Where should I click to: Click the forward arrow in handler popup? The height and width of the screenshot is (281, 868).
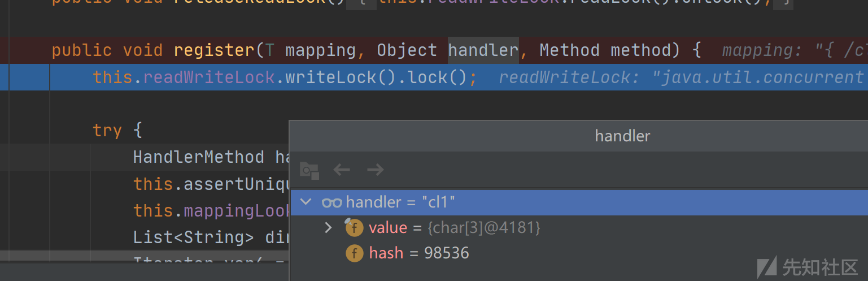pos(375,170)
